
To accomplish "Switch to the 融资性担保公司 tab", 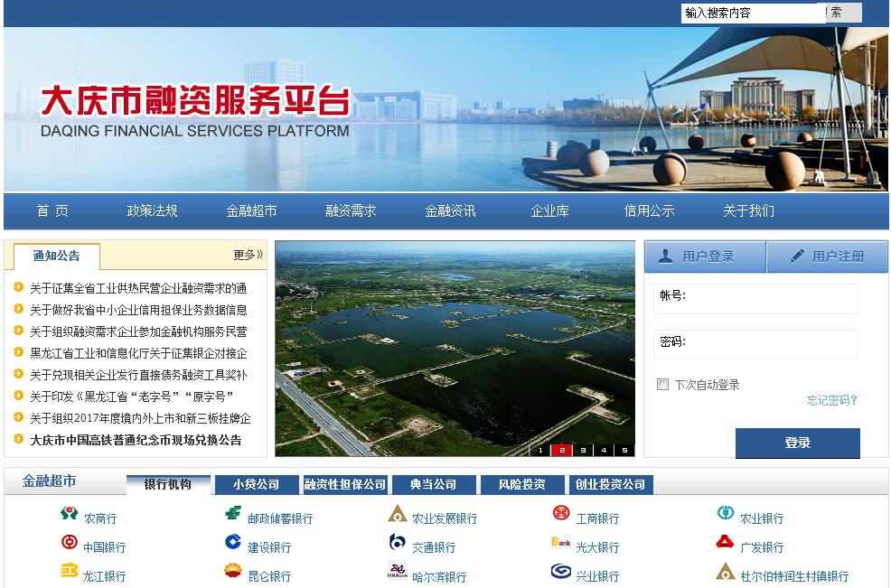I will click(345, 485).
